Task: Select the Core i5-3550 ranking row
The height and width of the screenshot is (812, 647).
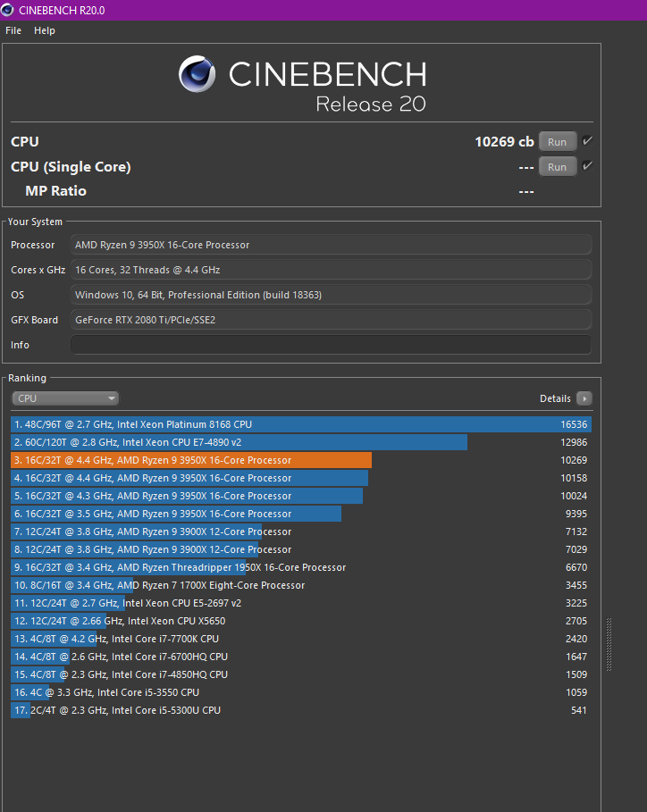Action: 301,692
